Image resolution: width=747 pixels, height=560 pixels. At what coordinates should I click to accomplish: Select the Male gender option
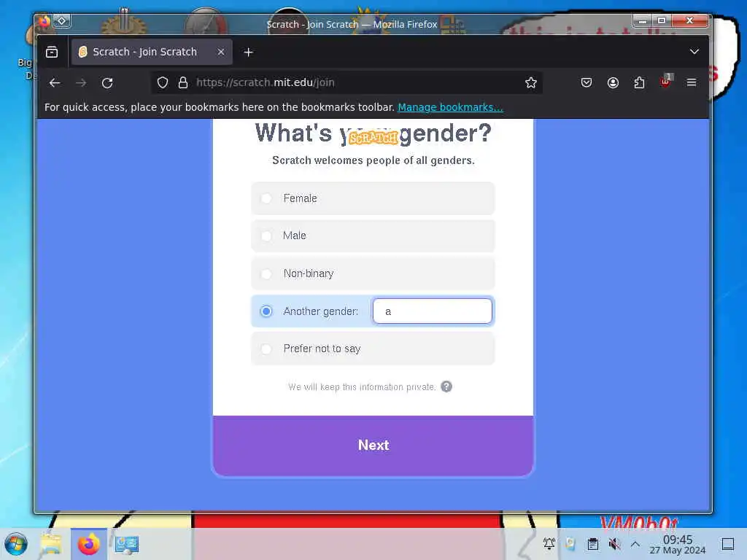tap(373, 236)
